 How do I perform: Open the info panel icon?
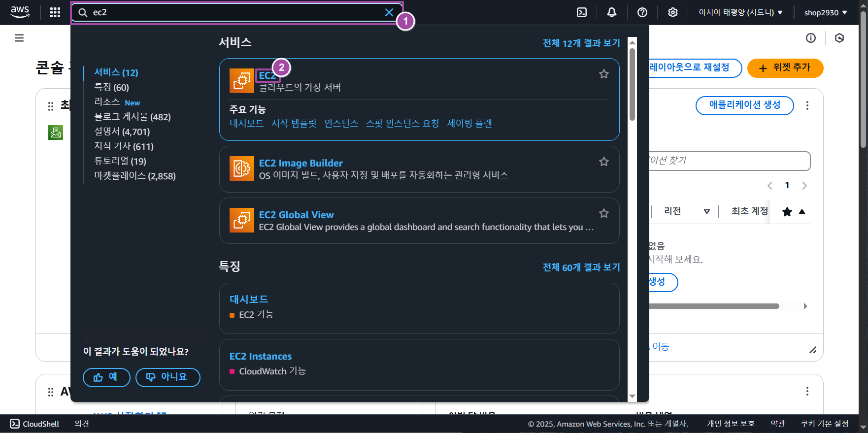click(811, 38)
